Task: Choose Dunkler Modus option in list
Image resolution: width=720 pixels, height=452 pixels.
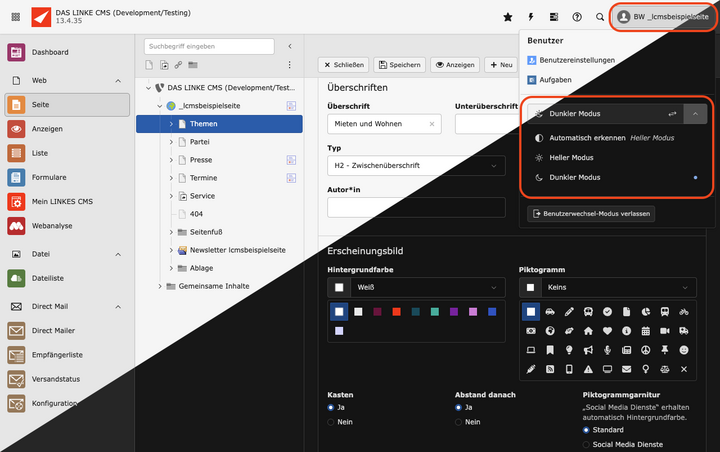Action: coord(617,178)
